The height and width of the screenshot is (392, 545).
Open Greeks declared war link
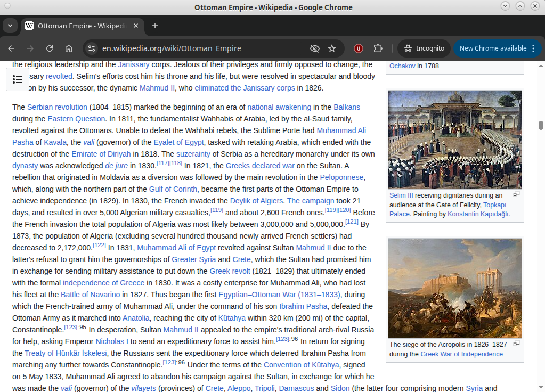[x=260, y=166]
